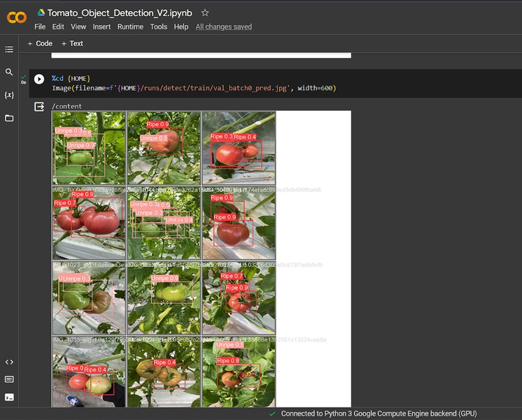Open the Files folder panel
The width and height of the screenshot is (522, 420).
click(9, 118)
